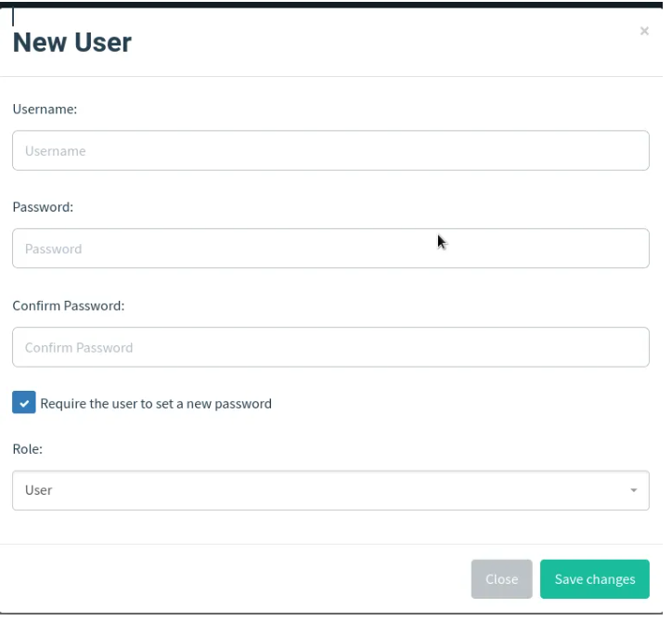The width and height of the screenshot is (672, 621).
Task: Click the 'Password:' field label
Action: pos(43,207)
